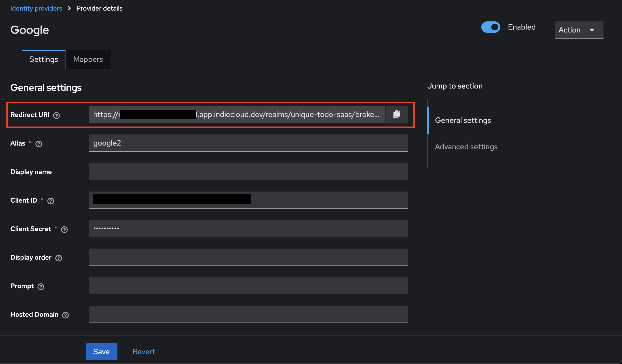Viewport: 622px width, 364px height.
Task: Copy the Redirect URI to clipboard
Action: 397,114
